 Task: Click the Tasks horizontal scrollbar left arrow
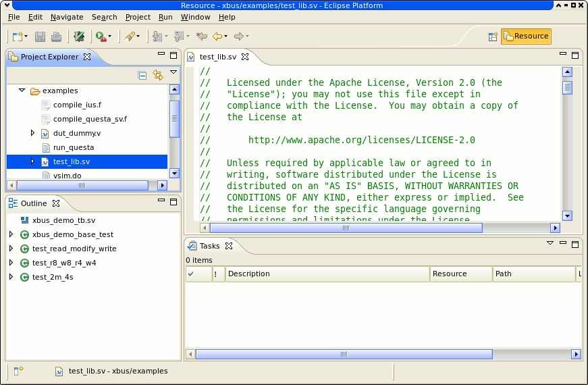(190, 354)
